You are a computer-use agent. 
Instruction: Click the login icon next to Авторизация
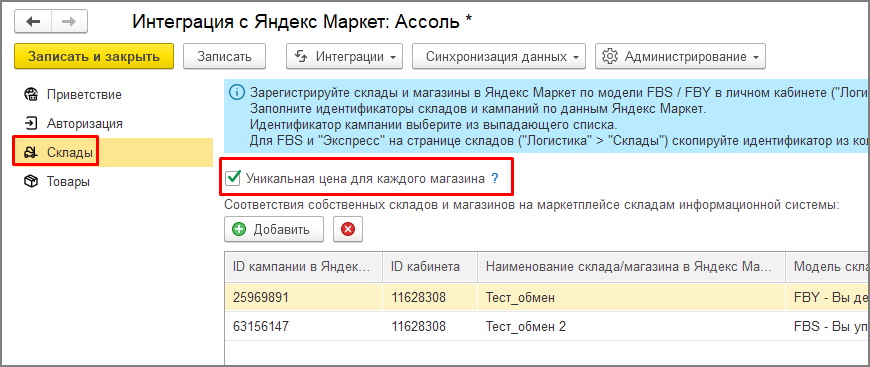click(31, 123)
